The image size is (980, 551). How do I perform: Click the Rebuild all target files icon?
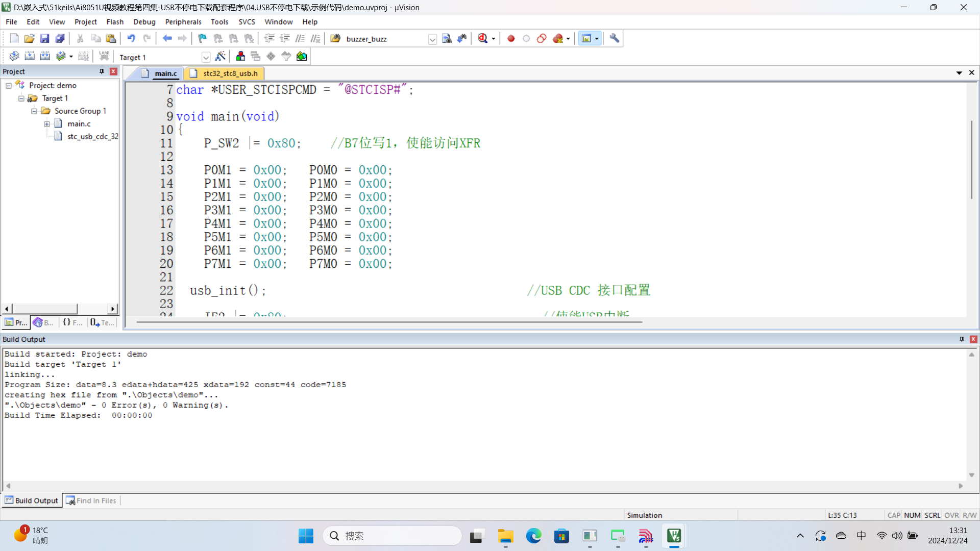click(x=45, y=56)
